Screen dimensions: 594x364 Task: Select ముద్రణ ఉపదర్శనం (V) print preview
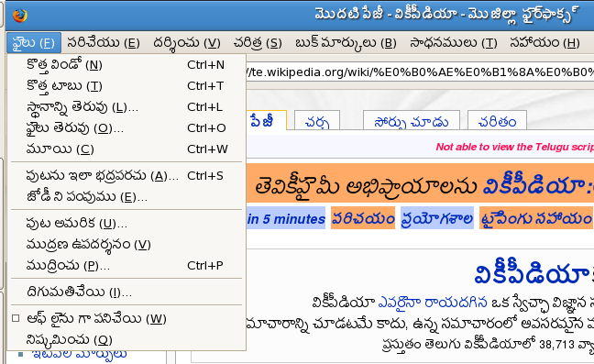click(126, 244)
